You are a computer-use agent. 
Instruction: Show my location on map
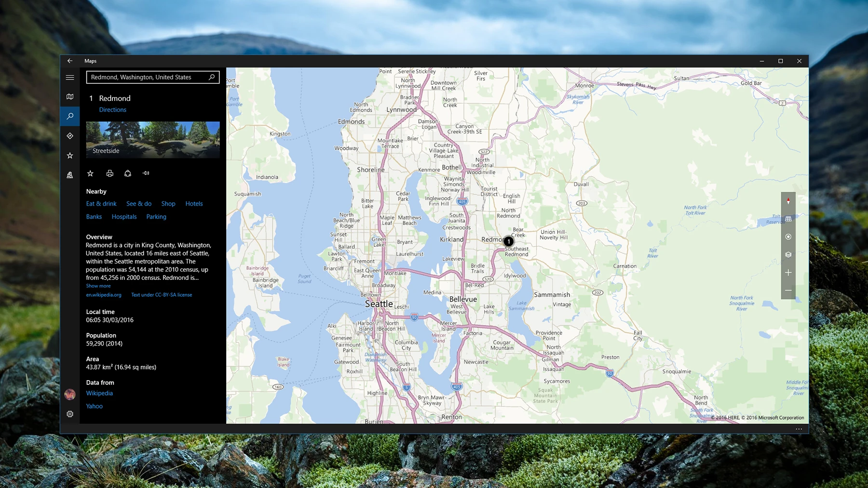tap(788, 237)
